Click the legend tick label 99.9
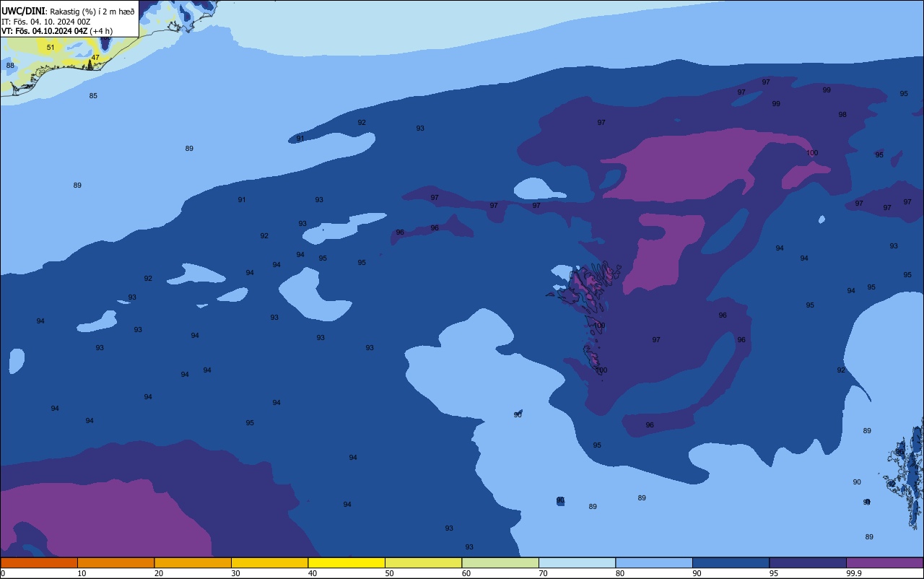This screenshot has width=924, height=579. 854,573
